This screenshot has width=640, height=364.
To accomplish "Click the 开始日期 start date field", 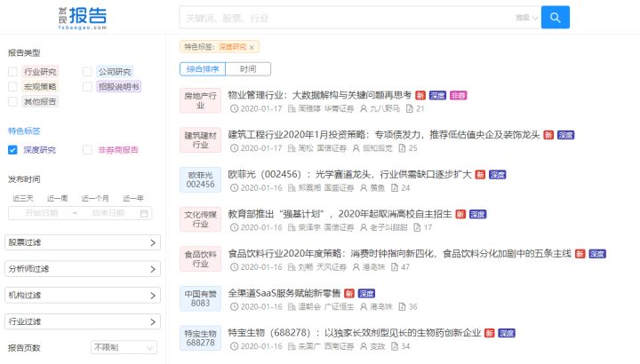I will tap(41, 213).
